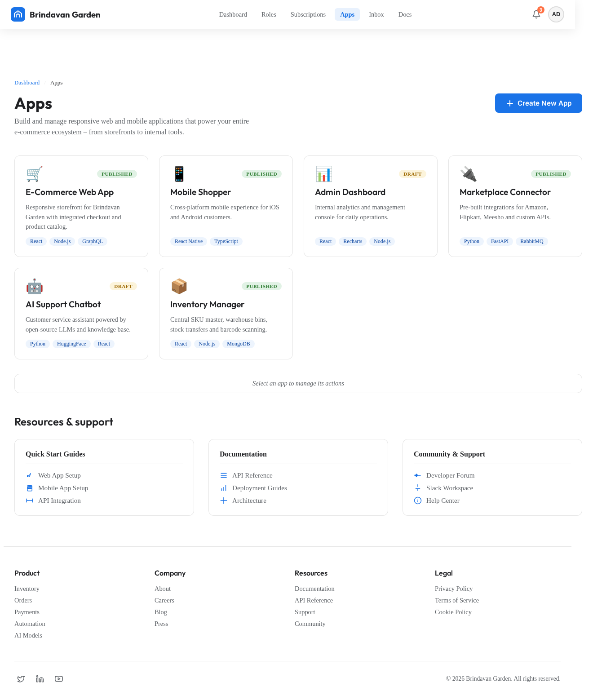Click the plug icon of Marketplace Connector
Screen dimensions: 593x700
pos(468,174)
